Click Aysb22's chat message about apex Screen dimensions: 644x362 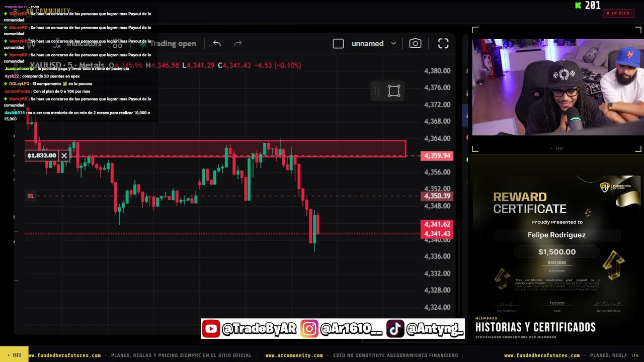pos(42,76)
